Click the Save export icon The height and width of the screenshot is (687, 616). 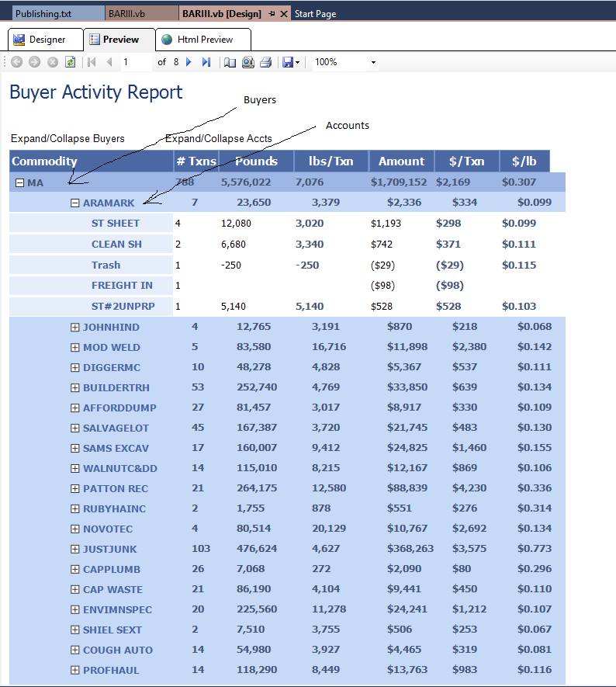click(x=288, y=62)
